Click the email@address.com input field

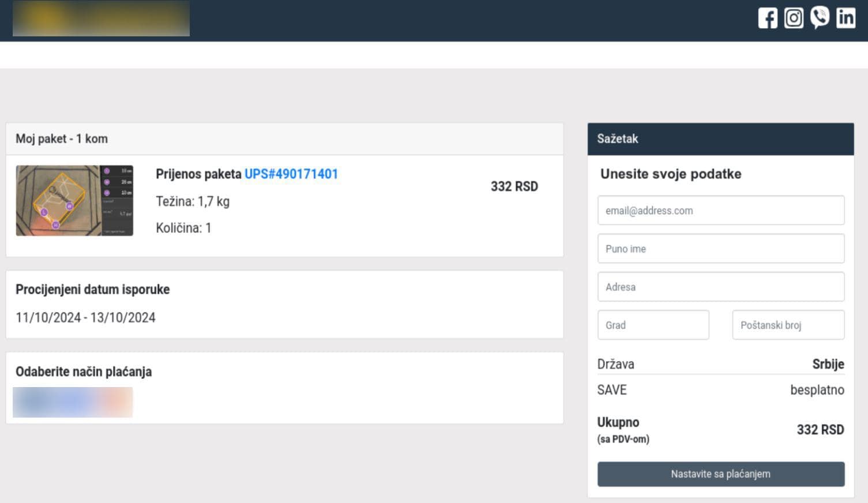point(720,210)
